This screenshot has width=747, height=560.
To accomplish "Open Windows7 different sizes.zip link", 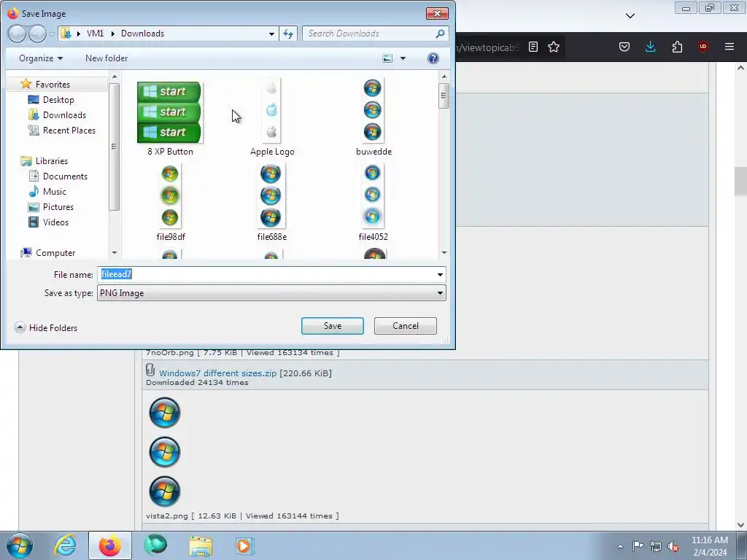I will (217, 373).
